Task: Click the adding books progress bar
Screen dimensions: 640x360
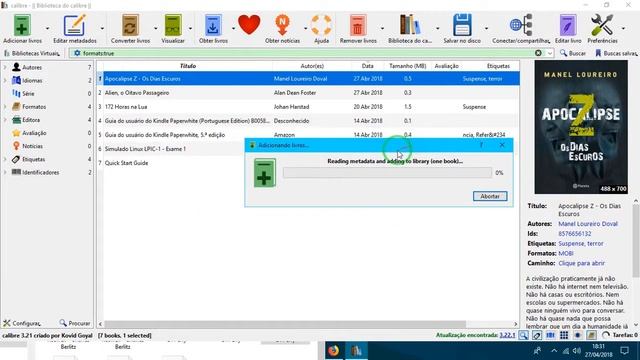Action: [x=387, y=173]
